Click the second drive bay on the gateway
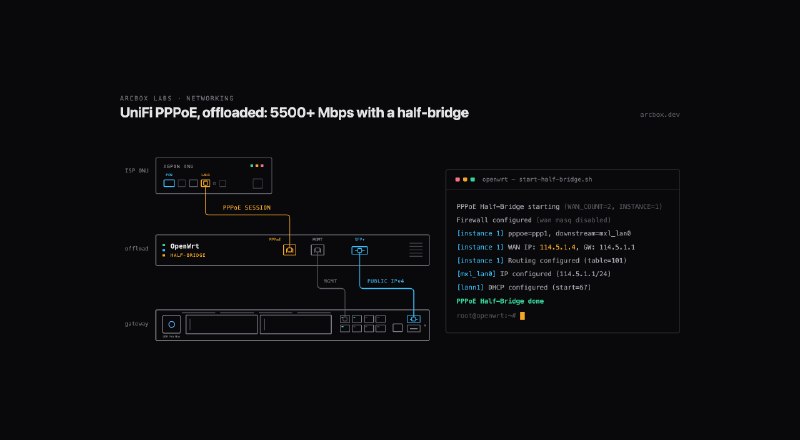Image resolution: width=800 pixels, height=440 pixels. (296, 325)
